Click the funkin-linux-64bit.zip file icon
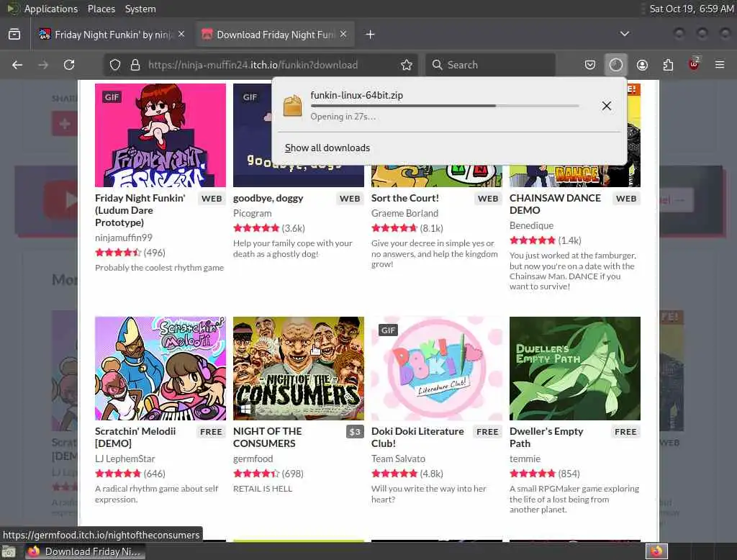737x560 pixels. (292, 105)
